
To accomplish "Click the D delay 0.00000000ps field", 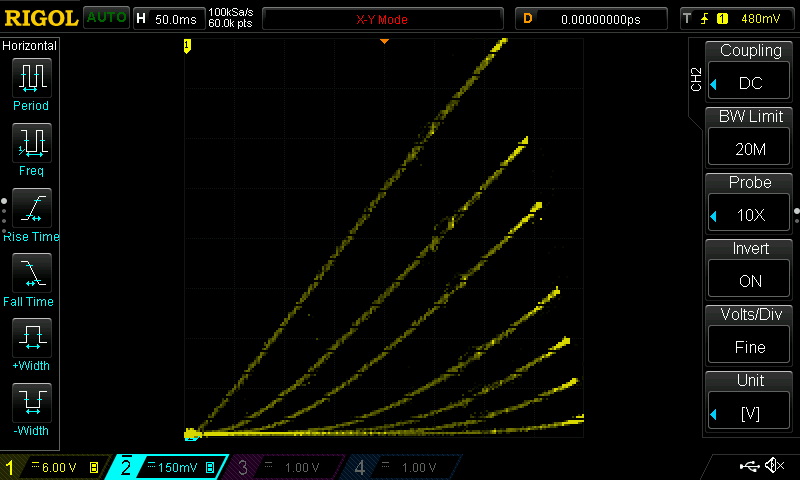I will tap(591, 19).
